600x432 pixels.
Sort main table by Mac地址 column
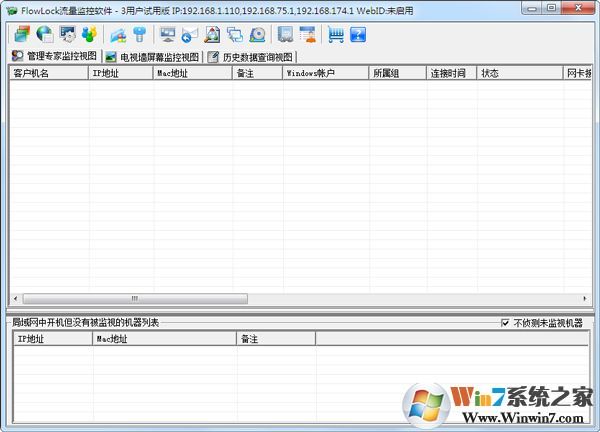(x=192, y=73)
